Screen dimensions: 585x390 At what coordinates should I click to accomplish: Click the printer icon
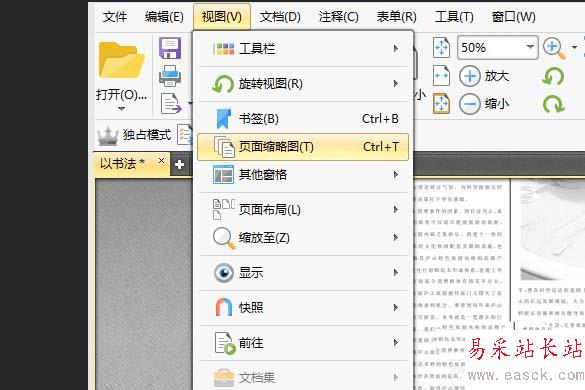coord(170,76)
